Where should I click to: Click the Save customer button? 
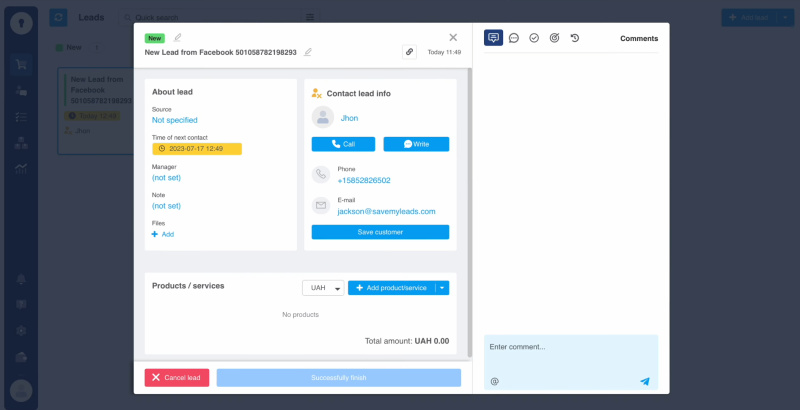381,232
